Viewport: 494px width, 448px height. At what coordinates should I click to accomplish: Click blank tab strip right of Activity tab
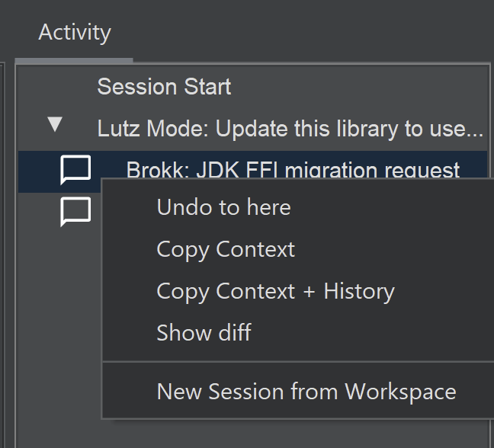coord(305,34)
